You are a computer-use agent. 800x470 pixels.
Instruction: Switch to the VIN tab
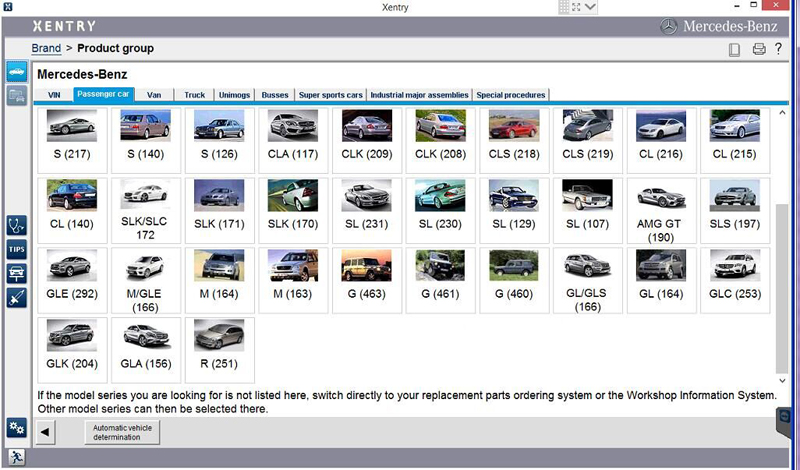tap(54, 95)
